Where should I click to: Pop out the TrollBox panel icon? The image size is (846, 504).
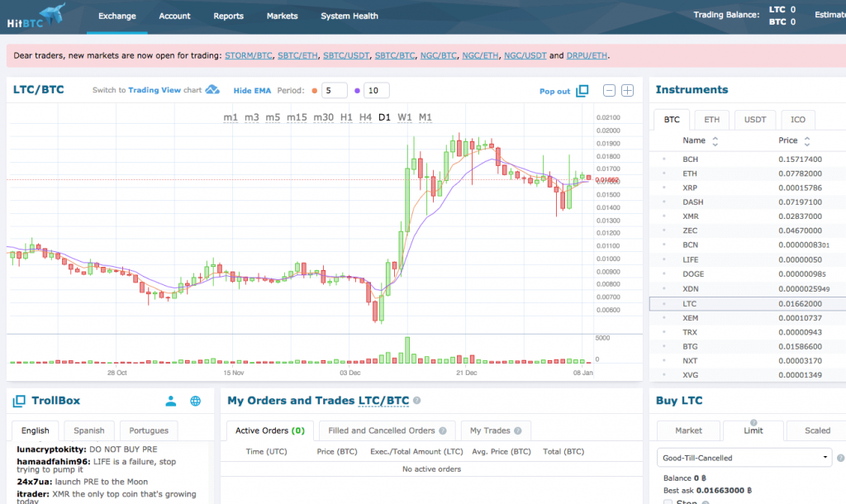tap(19, 401)
